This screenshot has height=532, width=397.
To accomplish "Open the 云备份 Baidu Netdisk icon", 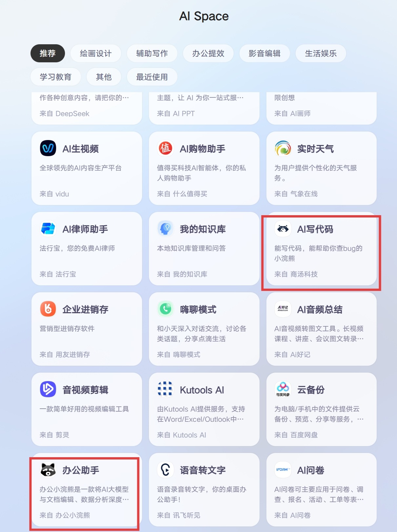I will [x=283, y=389].
